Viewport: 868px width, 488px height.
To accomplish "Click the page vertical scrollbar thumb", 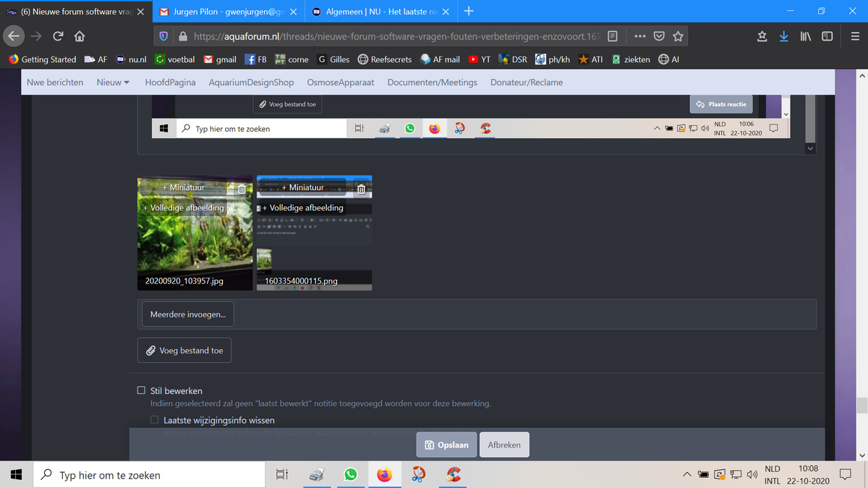I will point(861,405).
